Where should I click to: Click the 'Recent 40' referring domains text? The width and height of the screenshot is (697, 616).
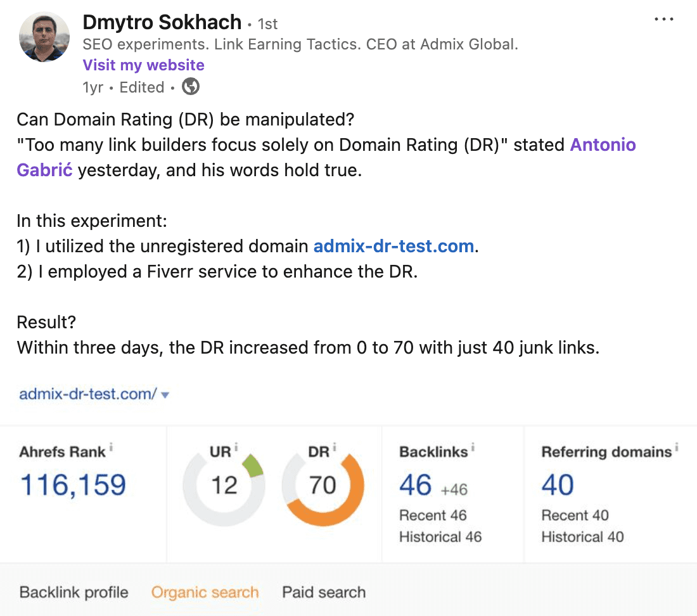point(575,515)
